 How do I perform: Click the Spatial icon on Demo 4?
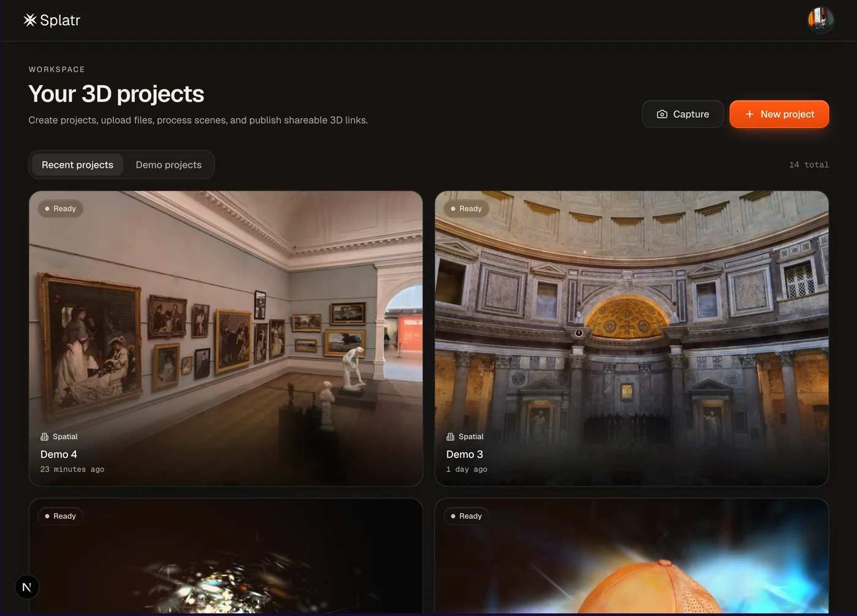[x=45, y=437]
